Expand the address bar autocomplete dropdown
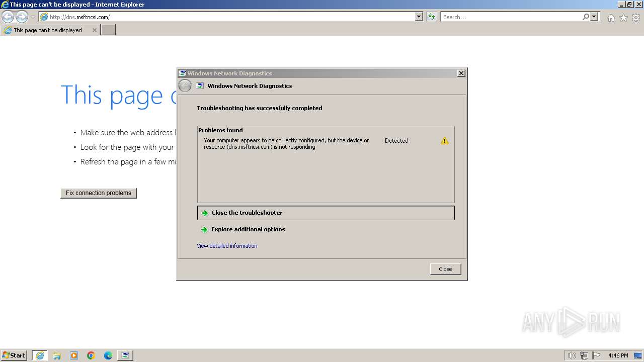The height and width of the screenshot is (362, 644). coord(419,17)
